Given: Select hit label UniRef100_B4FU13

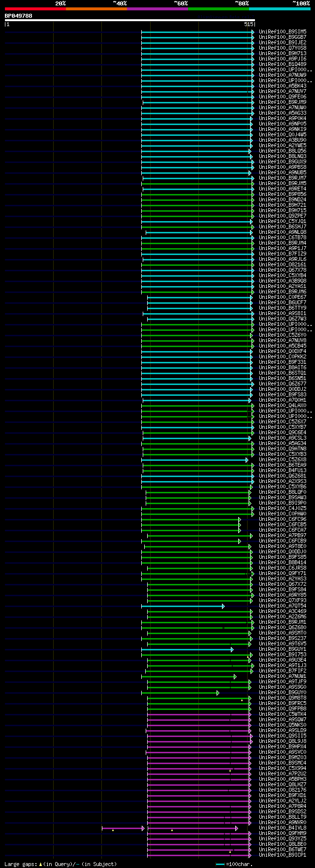Looking at the screenshot, I should pyautogui.click(x=283, y=470).
